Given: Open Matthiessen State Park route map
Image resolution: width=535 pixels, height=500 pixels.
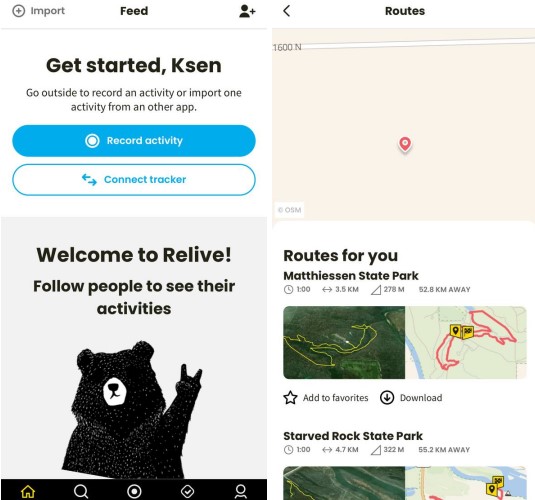Looking at the screenshot, I should pyautogui.click(x=466, y=342).
